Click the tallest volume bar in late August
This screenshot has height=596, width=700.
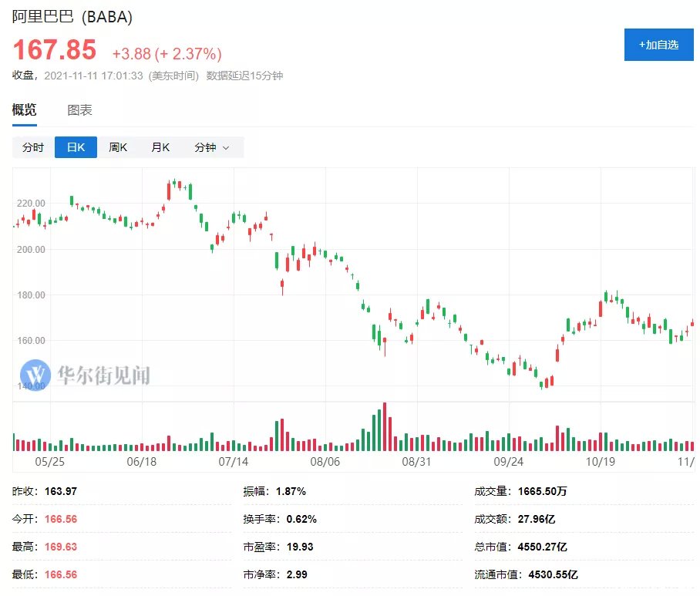(x=385, y=427)
